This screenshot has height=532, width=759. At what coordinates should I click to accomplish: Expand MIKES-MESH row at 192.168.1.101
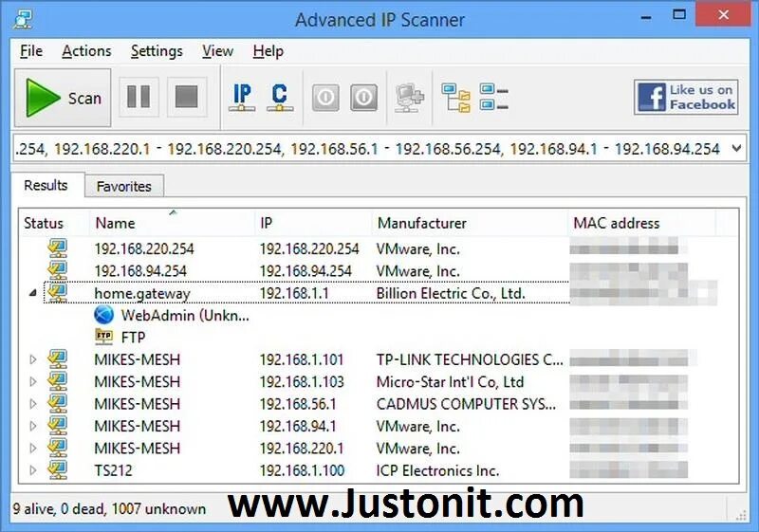point(33,359)
